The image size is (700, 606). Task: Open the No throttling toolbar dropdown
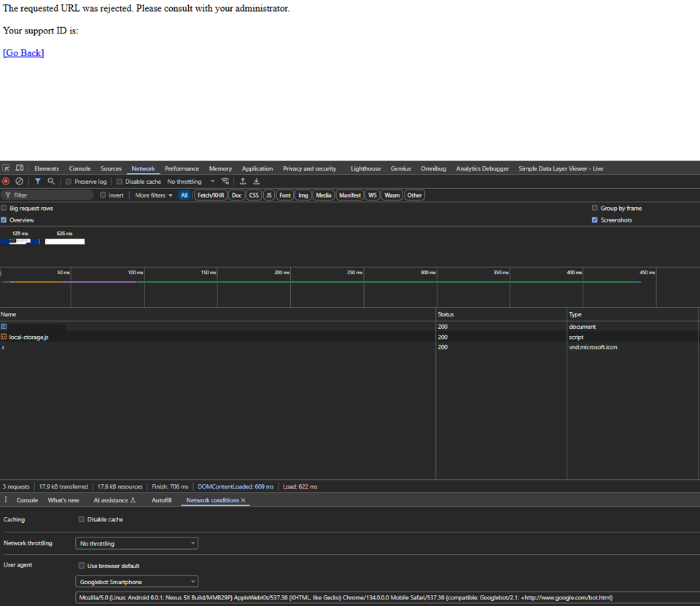pos(191,182)
